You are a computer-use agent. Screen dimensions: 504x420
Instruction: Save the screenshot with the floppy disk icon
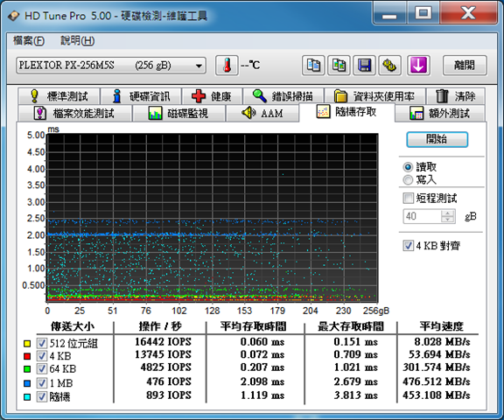[364, 66]
